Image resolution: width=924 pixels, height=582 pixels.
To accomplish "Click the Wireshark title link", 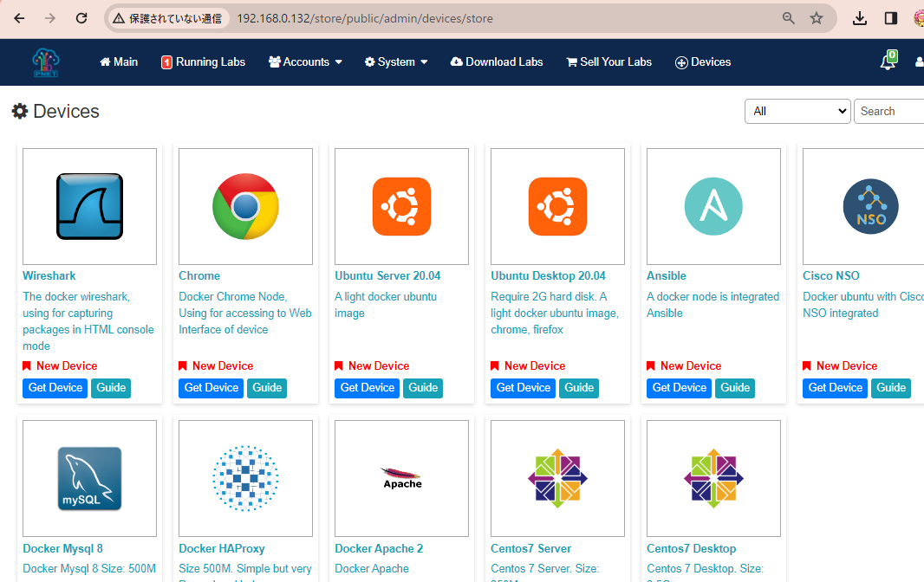I will click(x=49, y=275).
